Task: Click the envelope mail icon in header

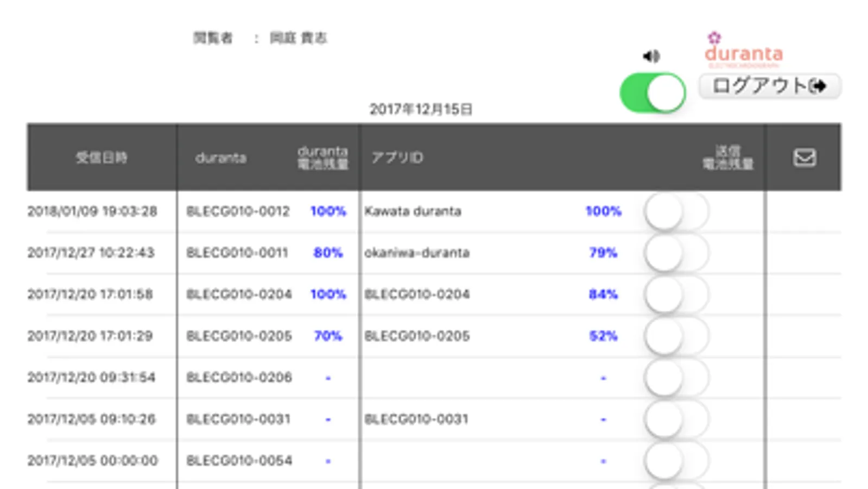Action: (804, 158)
